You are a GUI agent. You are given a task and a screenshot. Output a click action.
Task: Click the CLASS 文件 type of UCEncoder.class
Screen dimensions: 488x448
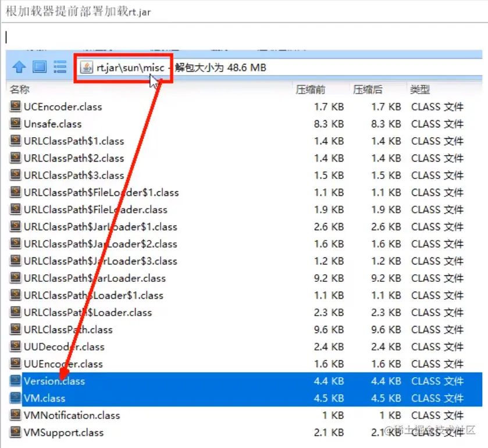tap(437, 107)
